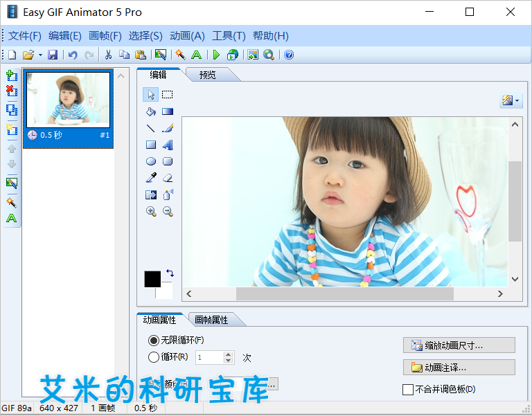532x416 pixels.
Task: Click the zoom out magnifier tool
Action: 168,212
